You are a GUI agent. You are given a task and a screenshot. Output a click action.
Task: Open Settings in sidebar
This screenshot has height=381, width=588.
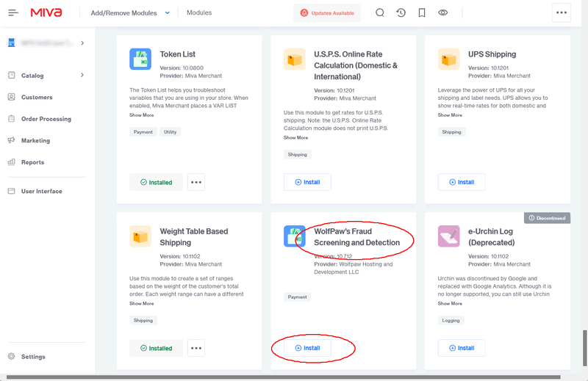pos(33,357)
